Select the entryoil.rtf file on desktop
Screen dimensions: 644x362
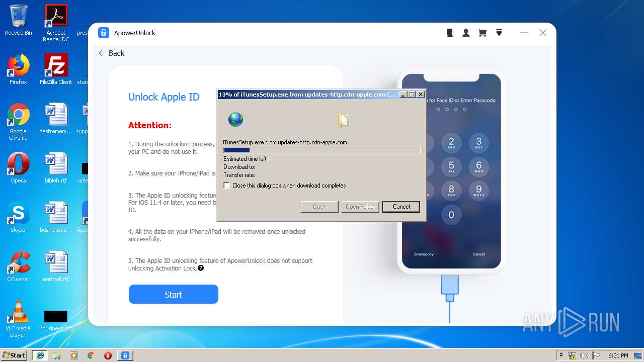[x=56, y=266]
